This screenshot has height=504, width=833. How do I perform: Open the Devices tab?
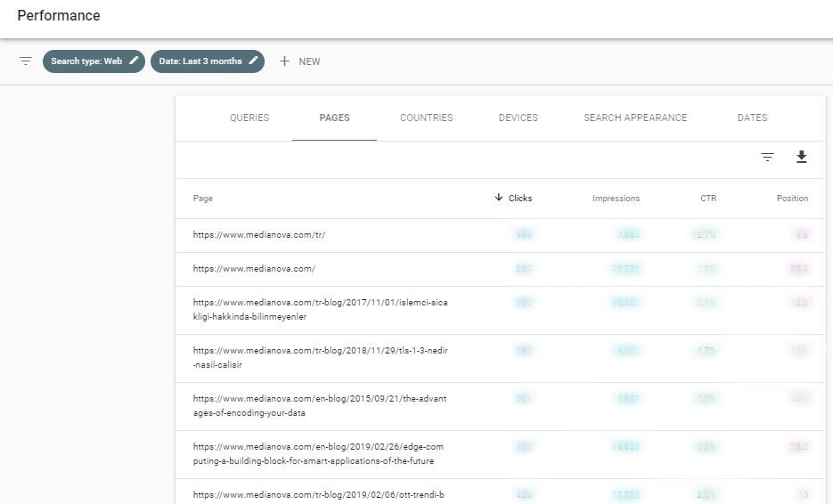pyautogui.click(x=519, y=118)
